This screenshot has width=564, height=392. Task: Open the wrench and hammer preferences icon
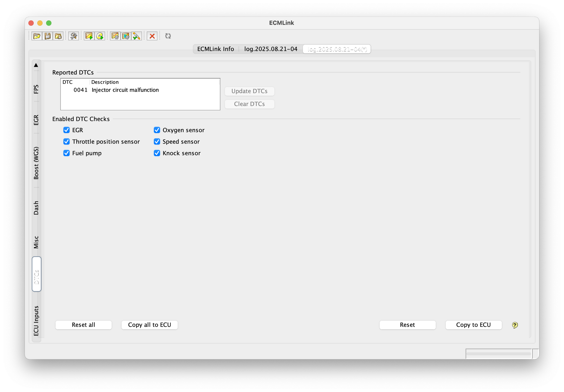click(74, 36)
